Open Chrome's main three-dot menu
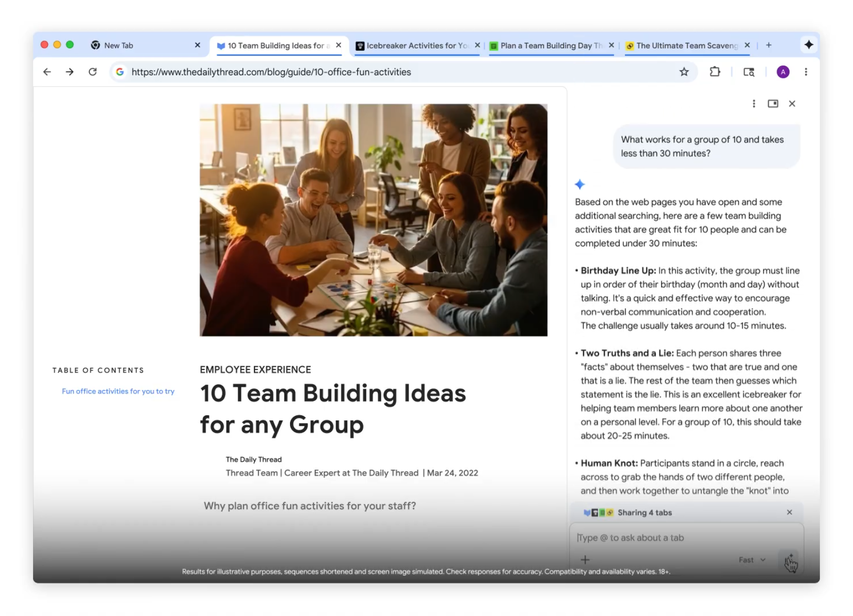Viewport: 853px width, 616px height. 806,72
